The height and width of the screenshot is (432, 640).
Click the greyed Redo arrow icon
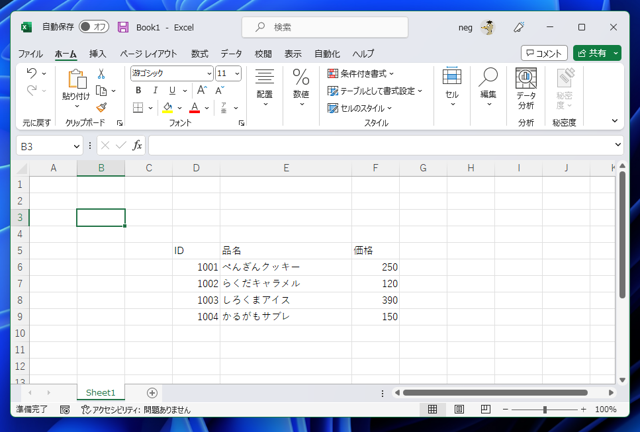[x=31, y=90]
